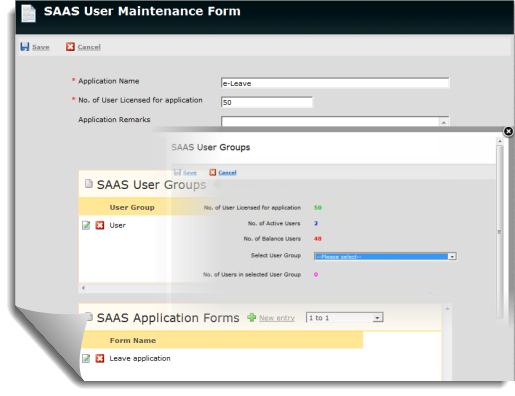Expand the 1 to 1 paging dropdown

coord(345,318)
